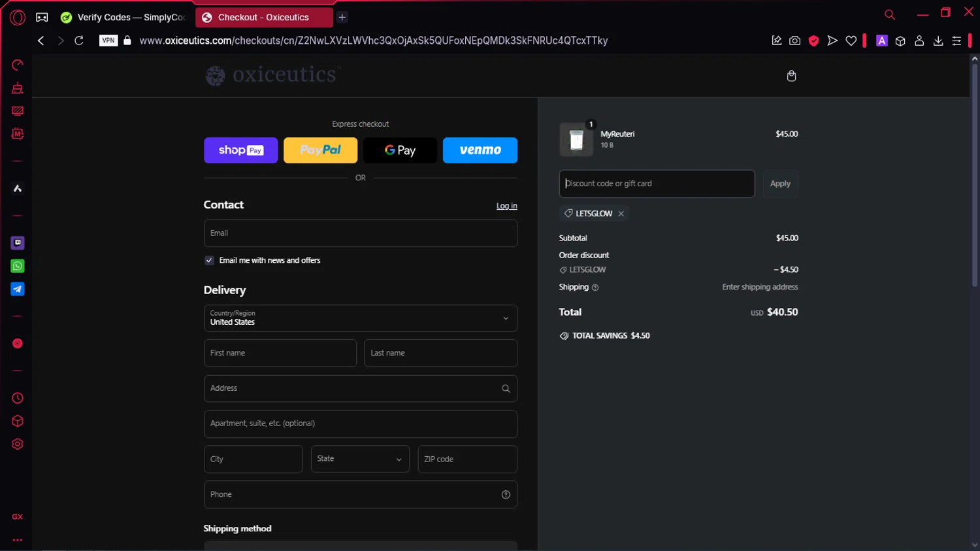This screenshot has width=980, height=551.
Task: Focus the Email input field
Action: [361, 233]
